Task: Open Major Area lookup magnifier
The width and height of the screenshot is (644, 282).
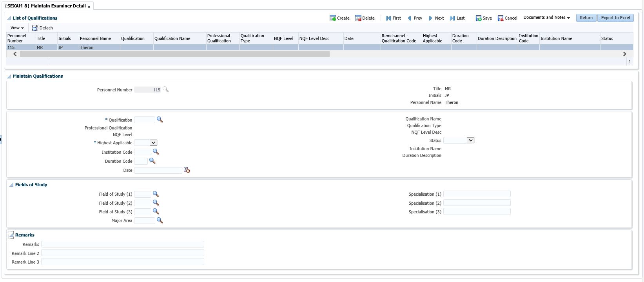Action: click(x=160, y=220)
